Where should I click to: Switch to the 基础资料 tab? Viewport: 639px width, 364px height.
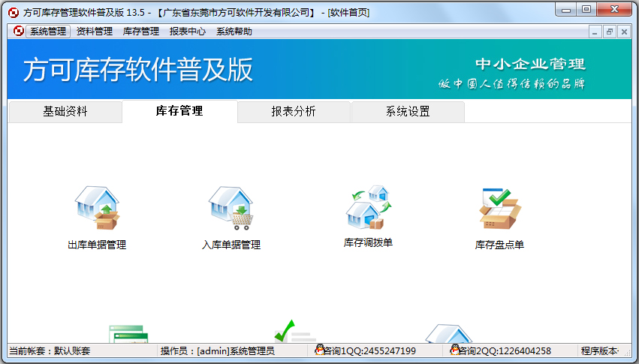point(65,112)
